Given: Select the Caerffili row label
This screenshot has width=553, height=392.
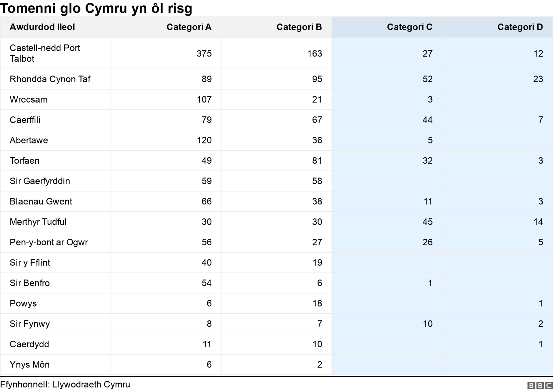Looking at the screenshot, I should pyautogui.click(x=25, y=120).
